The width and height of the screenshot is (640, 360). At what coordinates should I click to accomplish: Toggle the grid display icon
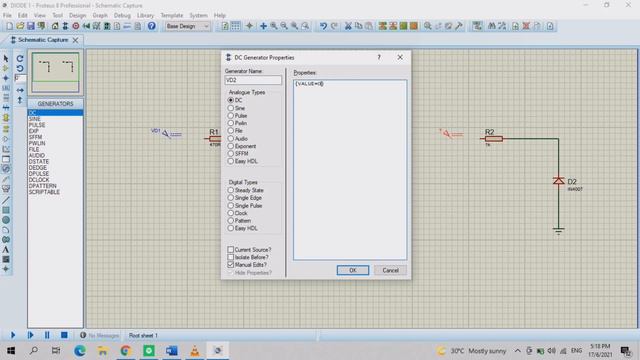(236, 26)
